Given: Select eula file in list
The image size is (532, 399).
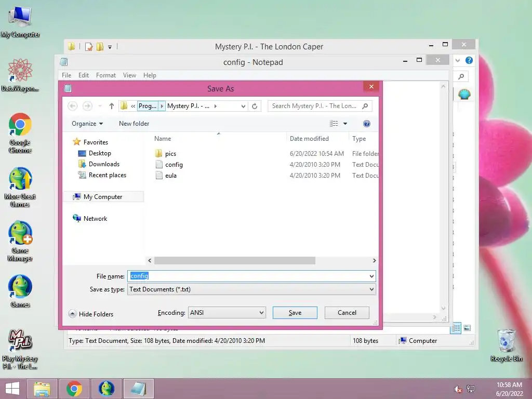Looking at the screenshot, I should pyautogui.click(x=166, y=176).
